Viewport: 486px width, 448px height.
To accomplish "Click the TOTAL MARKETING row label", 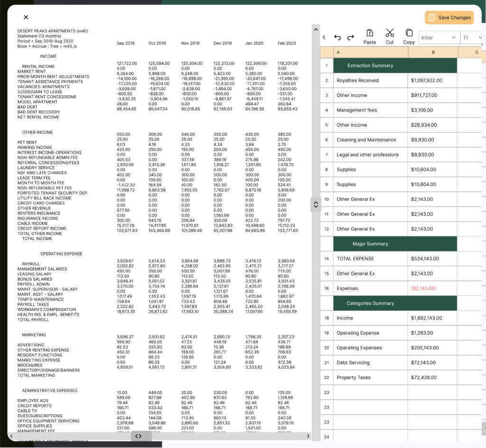I will pyautogui.click(x=36, y=375).
